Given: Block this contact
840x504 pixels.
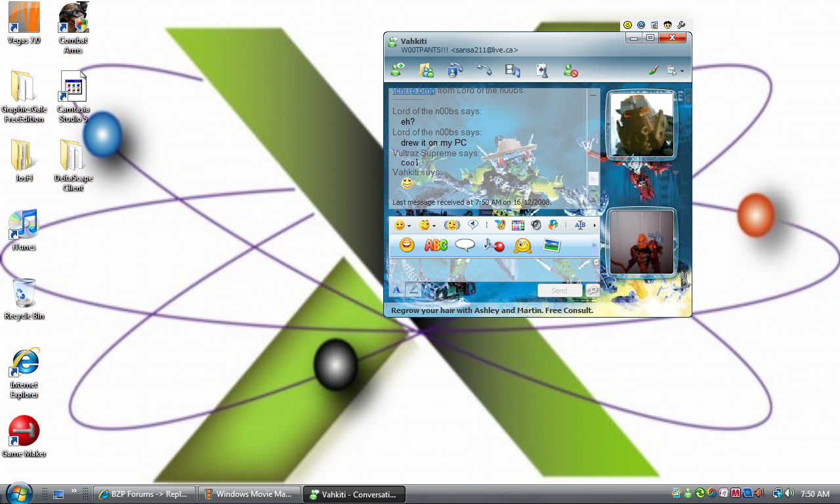Looking at the screenshot, I should (570, 70).
